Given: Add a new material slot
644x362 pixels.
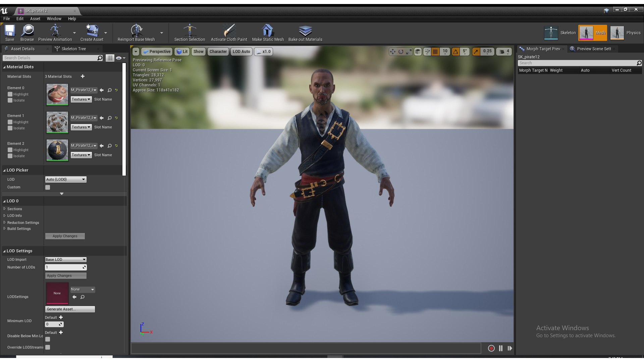Looking at the screenshot, I should [83, 76].
